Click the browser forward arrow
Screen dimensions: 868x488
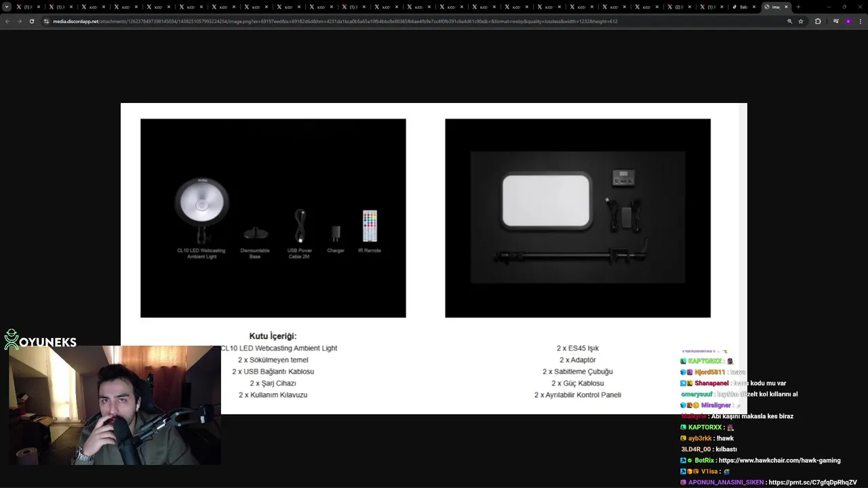coord(20,21)
